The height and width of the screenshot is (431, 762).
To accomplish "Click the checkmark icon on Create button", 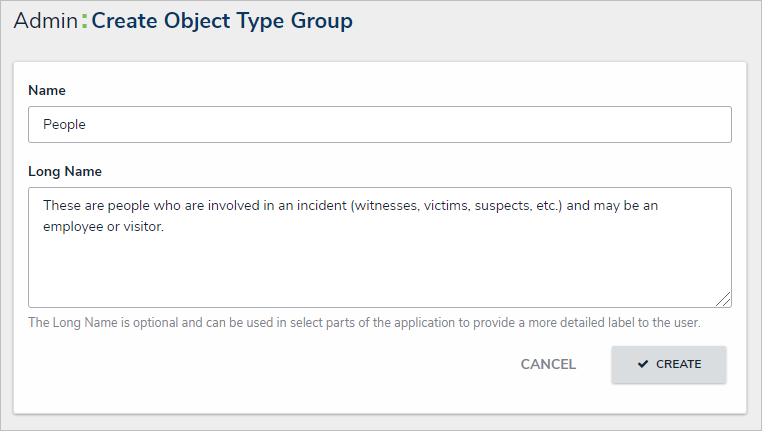I will coord(643,364).
